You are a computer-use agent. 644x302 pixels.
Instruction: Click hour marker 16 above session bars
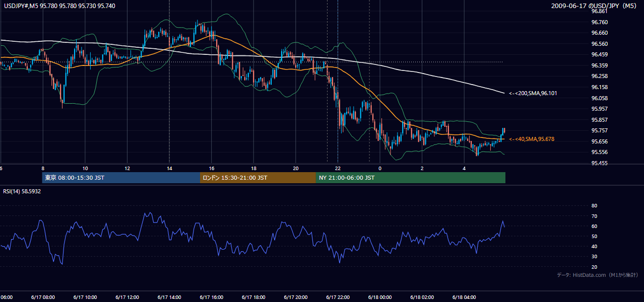(x=211, y=168)
